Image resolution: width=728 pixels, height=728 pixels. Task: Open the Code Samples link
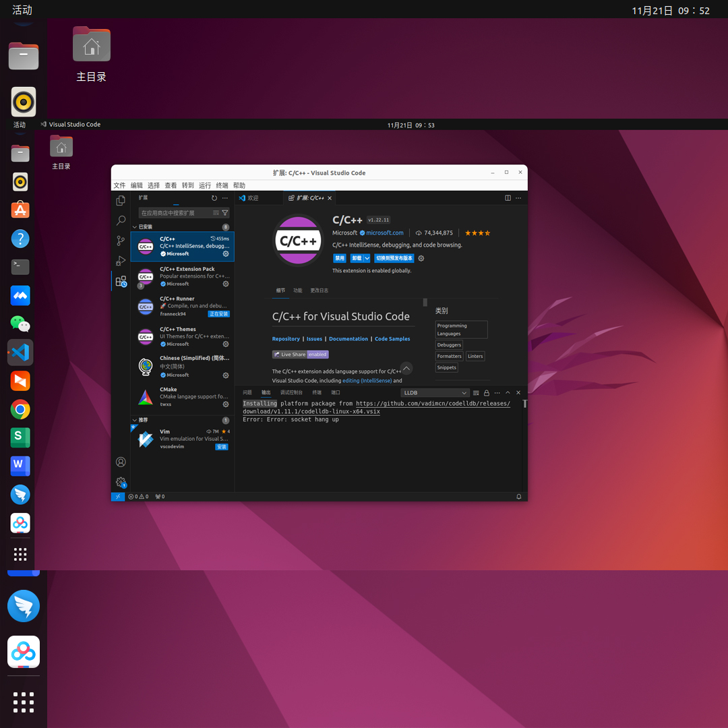click(392, 339)
